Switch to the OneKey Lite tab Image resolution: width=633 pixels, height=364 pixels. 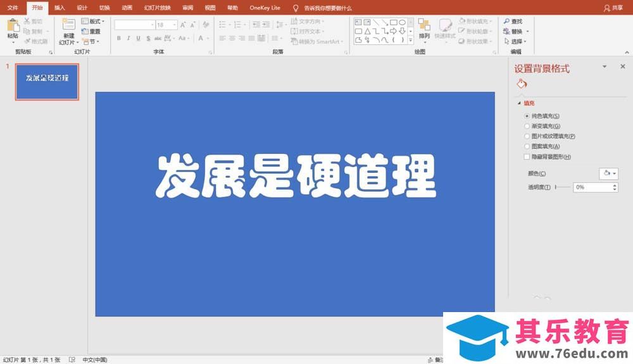[x=265, y=8]
